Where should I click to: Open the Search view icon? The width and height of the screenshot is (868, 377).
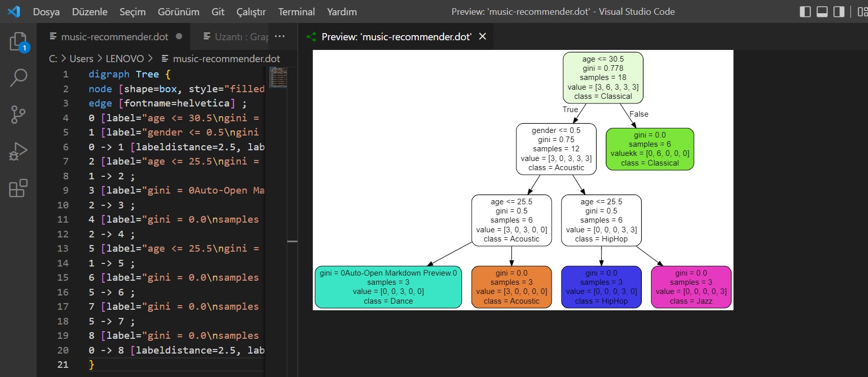point(19,78)
